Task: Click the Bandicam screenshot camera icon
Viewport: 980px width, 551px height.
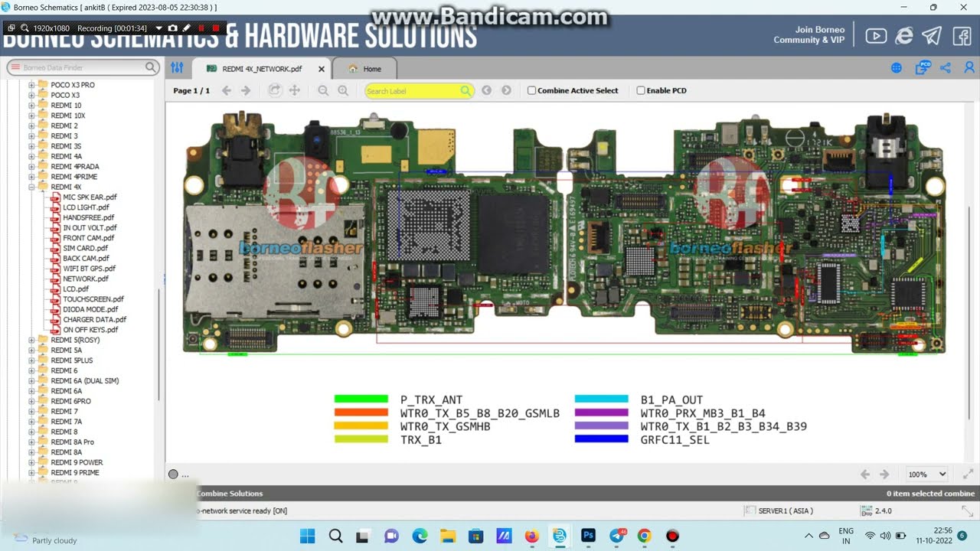Action: 172,28
